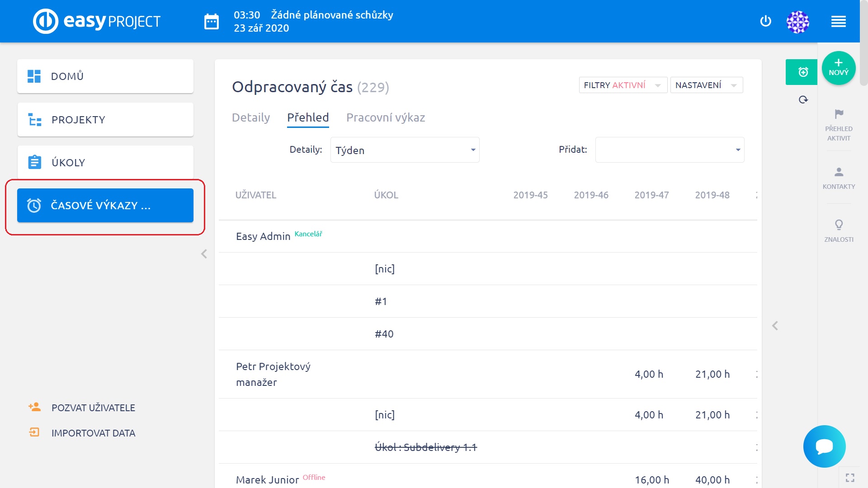Switch to the Detaily tab

[x=251, y=117]
